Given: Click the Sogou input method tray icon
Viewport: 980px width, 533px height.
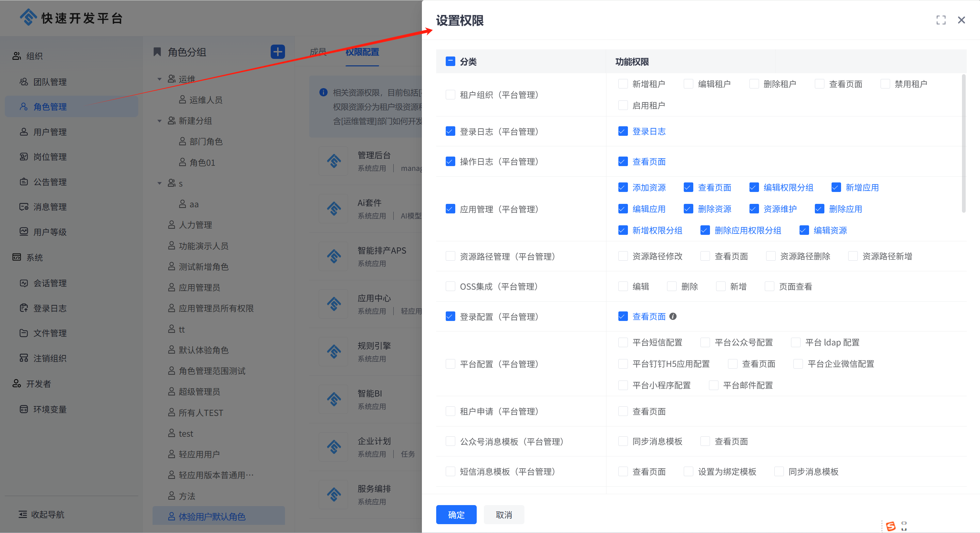Looking at the screenshot, I should click(890, 526).
